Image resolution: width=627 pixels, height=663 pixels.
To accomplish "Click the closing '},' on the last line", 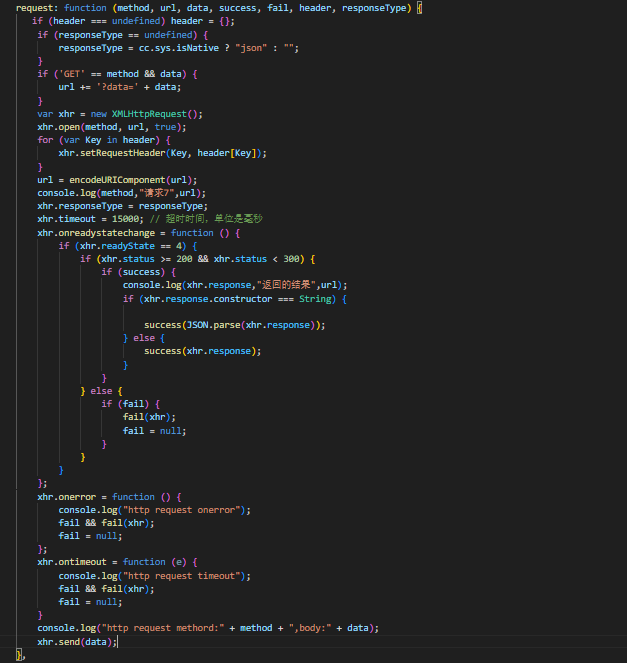I will click(x=20, y=656).
